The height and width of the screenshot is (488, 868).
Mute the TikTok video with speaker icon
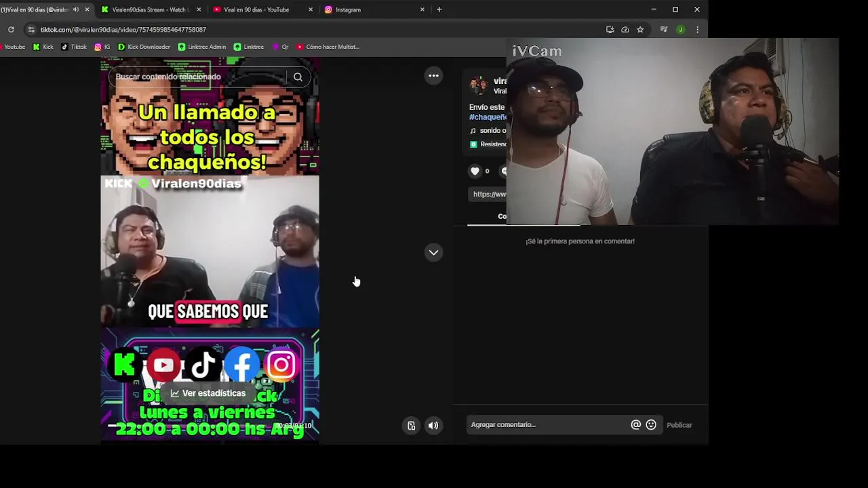tap(433, 426)
